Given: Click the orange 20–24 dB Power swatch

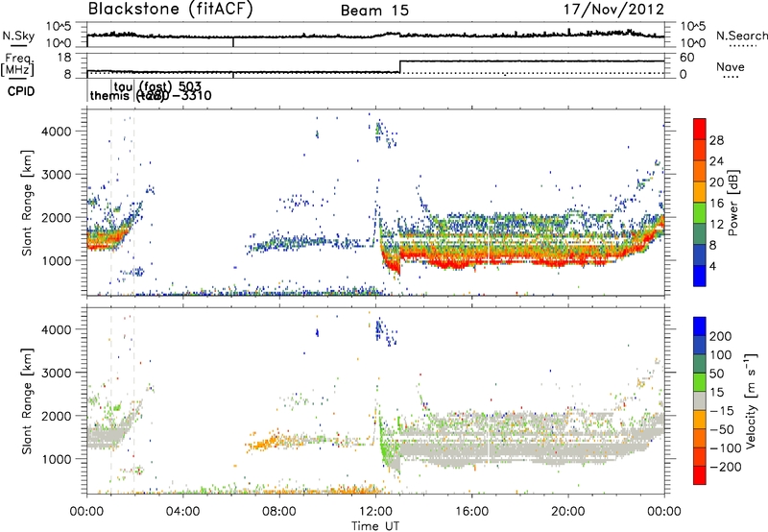Looking at the screenshot, I should click(x=700, y=171).
